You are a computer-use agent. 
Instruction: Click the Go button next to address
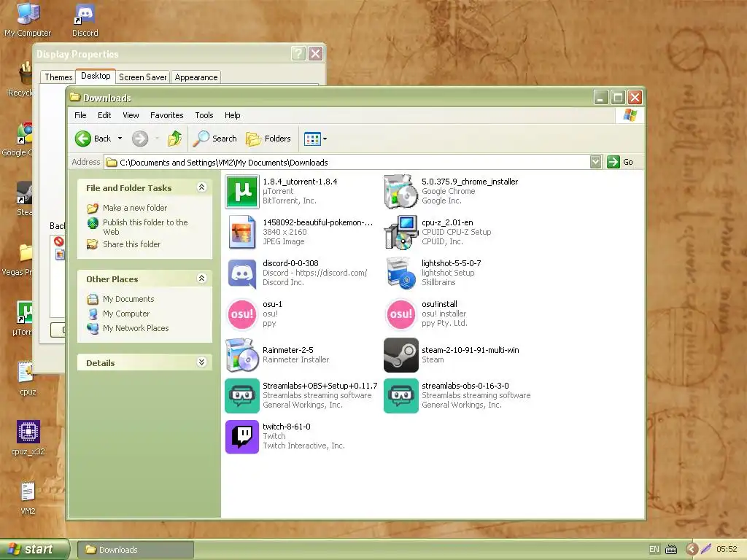pyautogui.click(x=620, y=162)
